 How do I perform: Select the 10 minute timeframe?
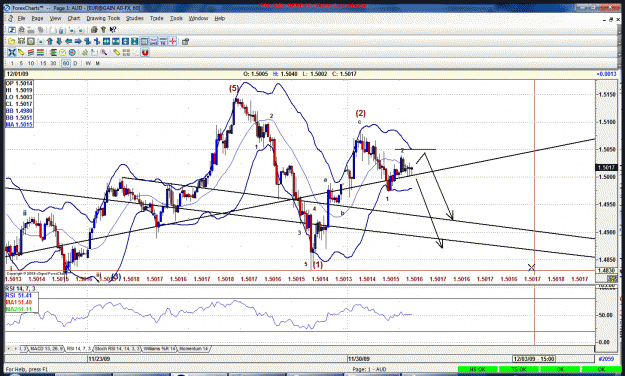point(31,63)
